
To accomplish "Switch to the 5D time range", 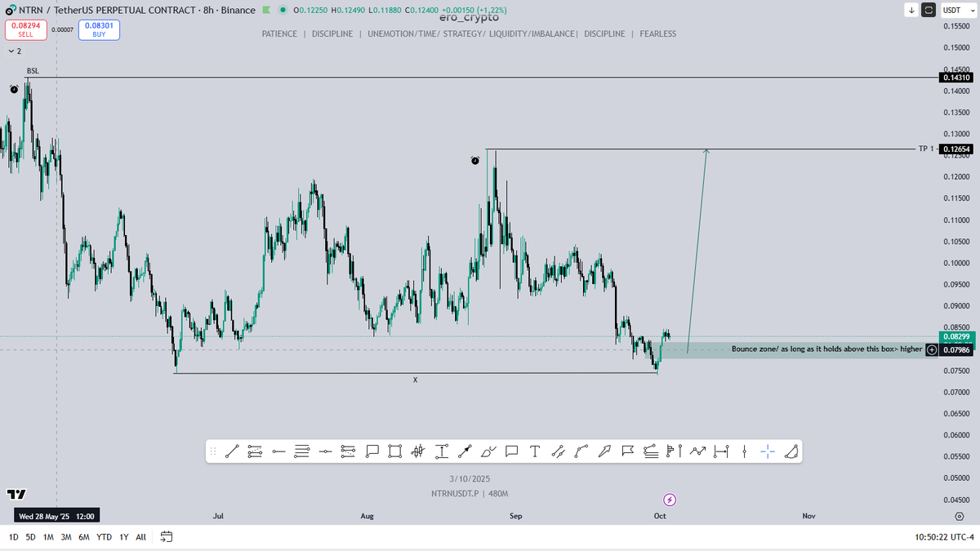I will (x=31, y=536).
